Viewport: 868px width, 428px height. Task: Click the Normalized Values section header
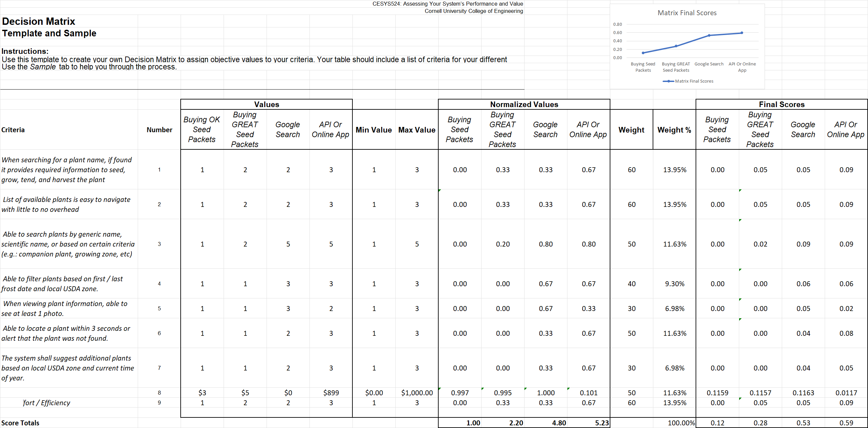click(x=524, y=104)
